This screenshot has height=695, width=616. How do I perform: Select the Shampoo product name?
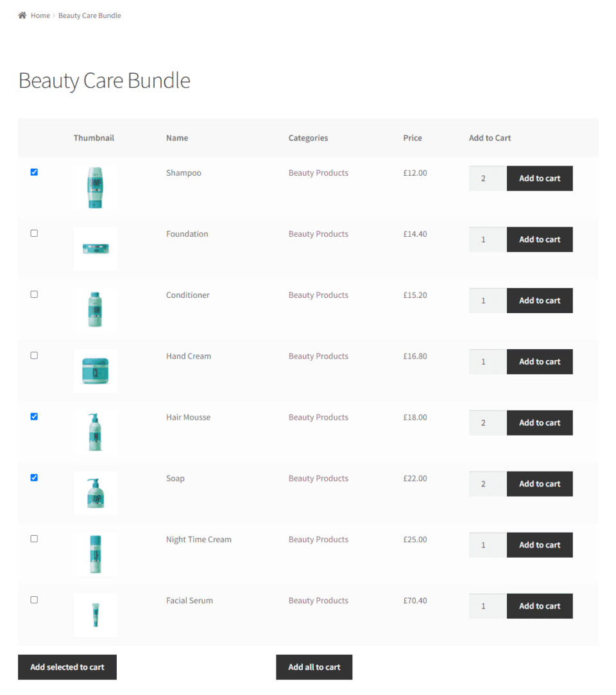184,173
